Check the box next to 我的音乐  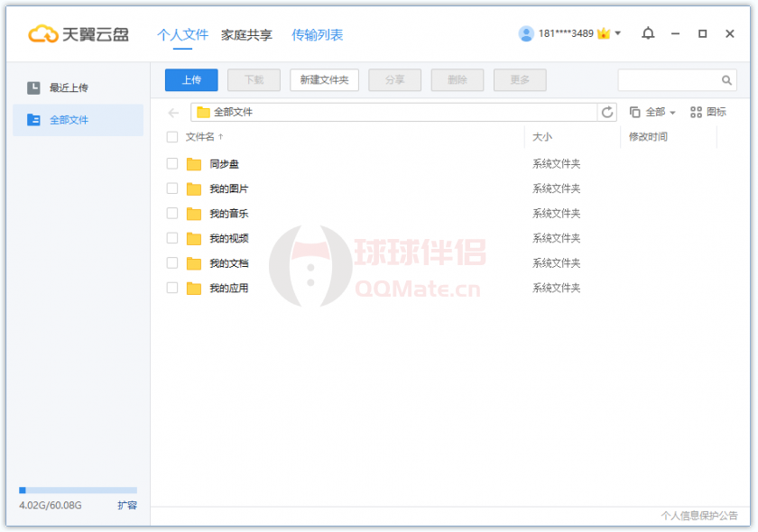click(172, 214)
